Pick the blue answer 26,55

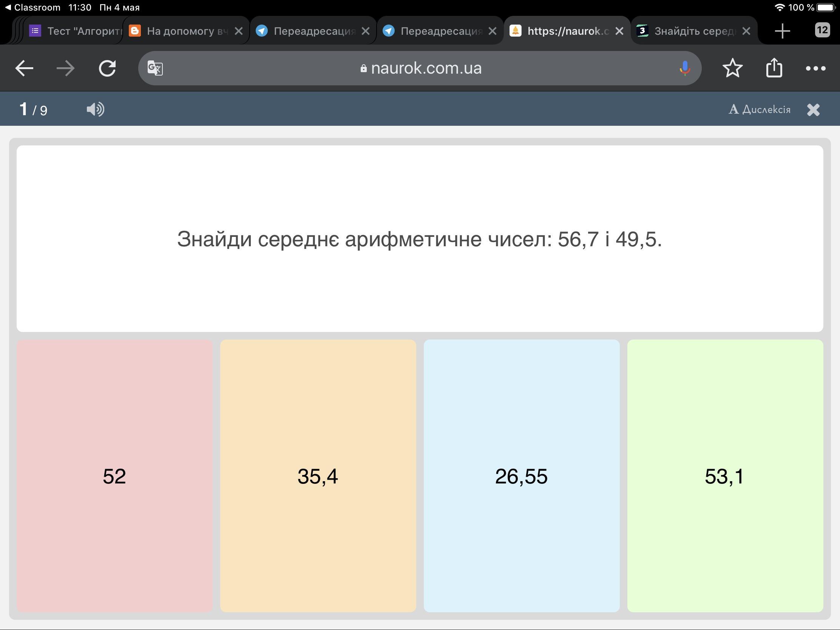(521, 476)
